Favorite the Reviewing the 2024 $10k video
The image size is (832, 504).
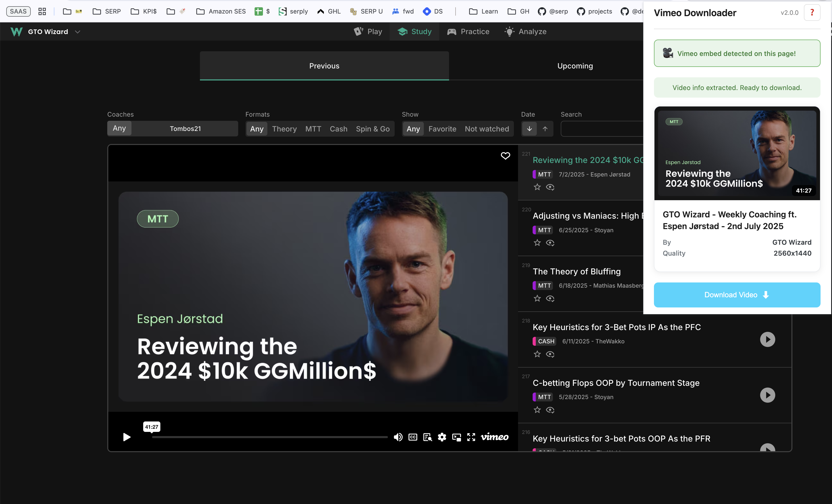point(537,187)
